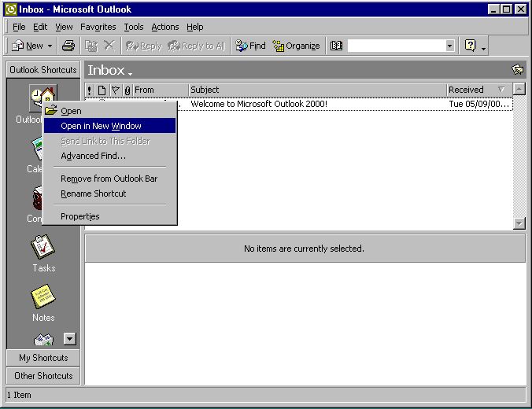Screen dimensions: 532x409
Task: Open the toolbar options arrow after help
Action: pos(483,49)
